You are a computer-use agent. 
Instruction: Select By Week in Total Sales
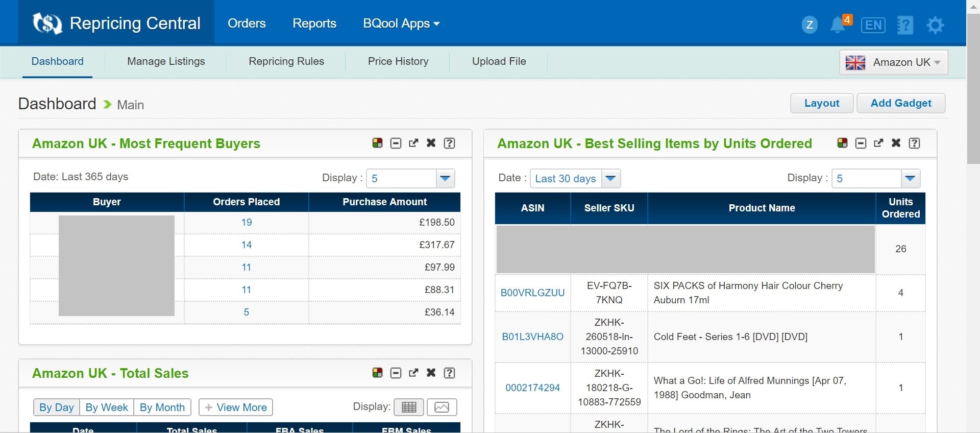[x=107, y=407]
